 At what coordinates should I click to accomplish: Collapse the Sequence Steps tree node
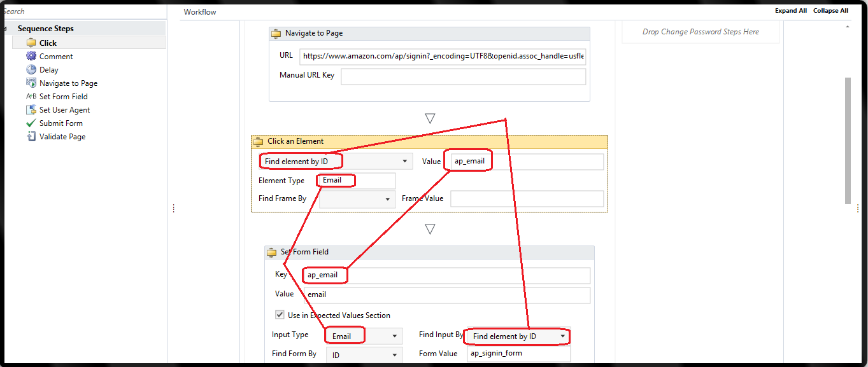click(x=6, y=29)
